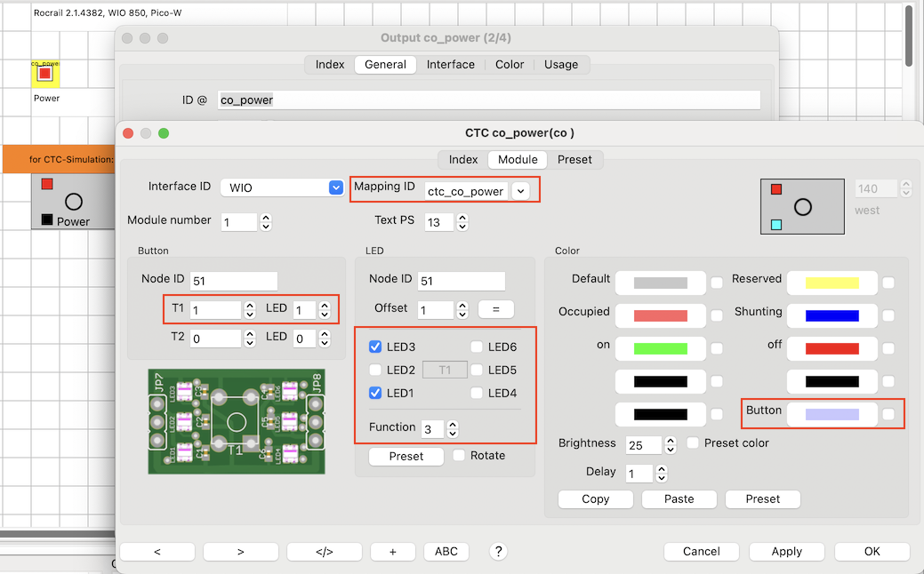
Task: Click the plus add button
Action: [392, 552]
